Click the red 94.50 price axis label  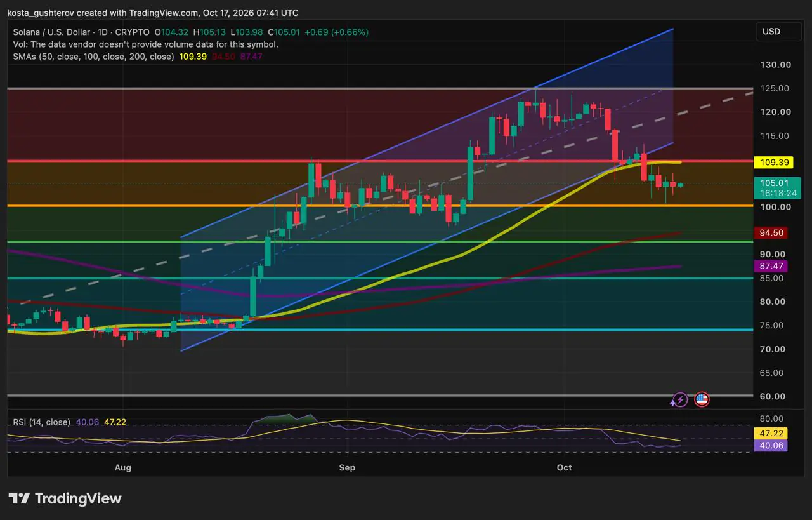coord(772,233)
